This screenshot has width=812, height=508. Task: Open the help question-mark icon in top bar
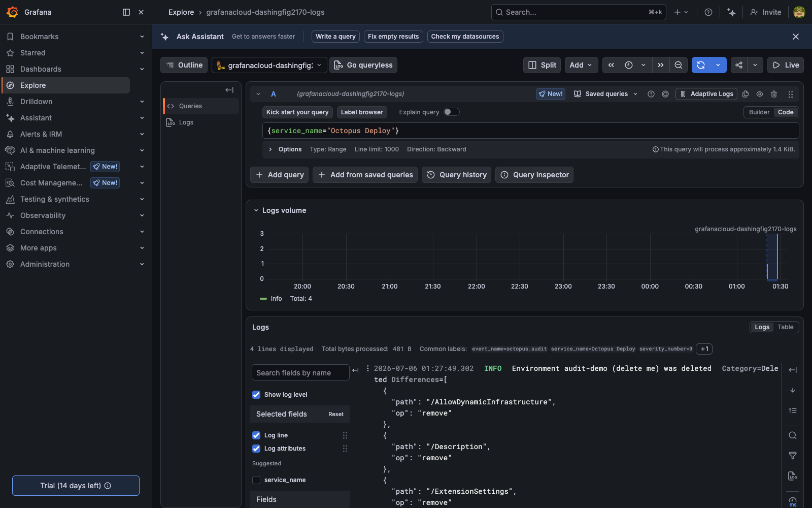click(708, 12)
